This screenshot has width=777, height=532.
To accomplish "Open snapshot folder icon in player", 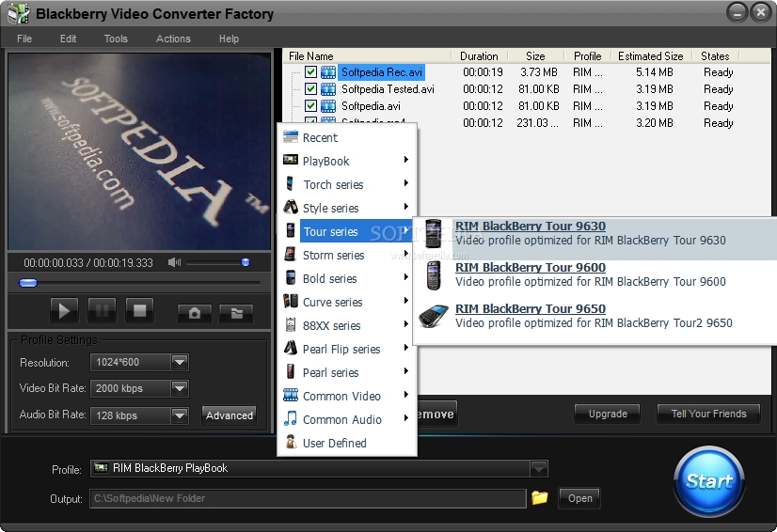I will 236,313.
